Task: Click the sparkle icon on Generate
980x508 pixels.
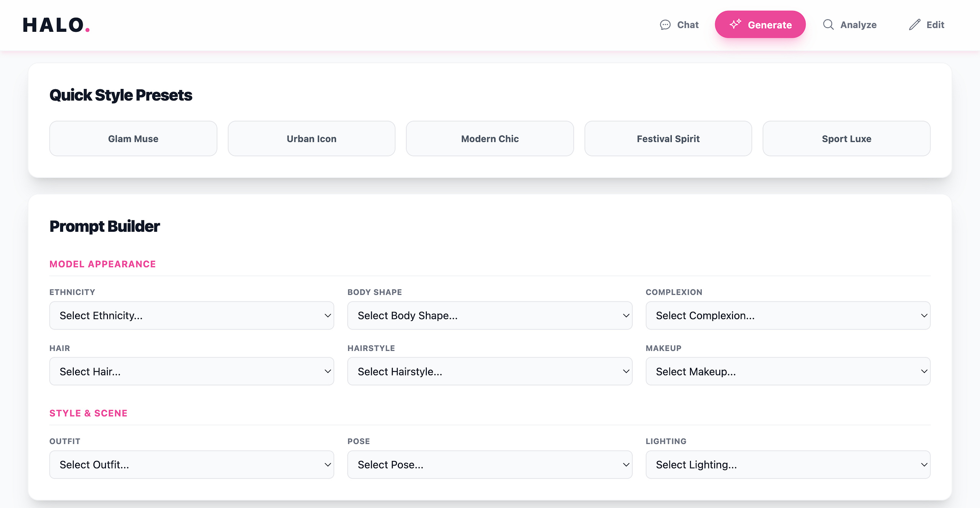Action: [735, 24]
